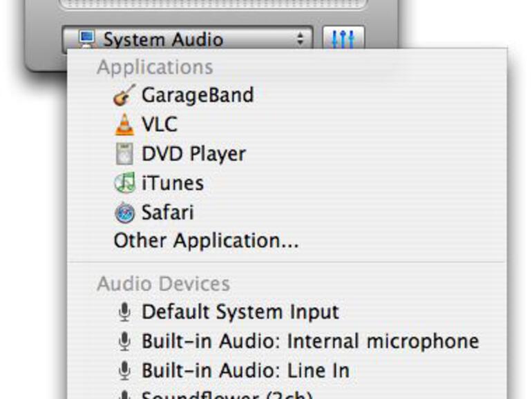The height and width of the screenshot is (399, 532).
Task: Pick iTunes from the Applications list
Action: coord(173,184)
